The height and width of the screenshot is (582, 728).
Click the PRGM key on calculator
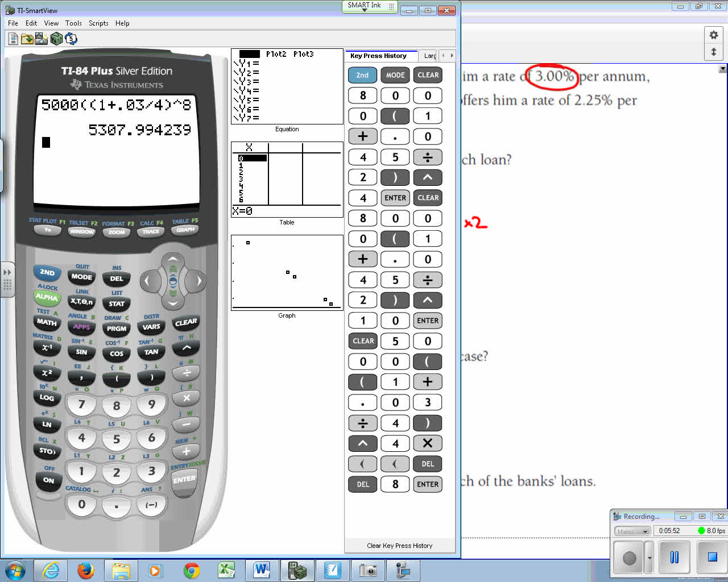[x=117, y=329]
